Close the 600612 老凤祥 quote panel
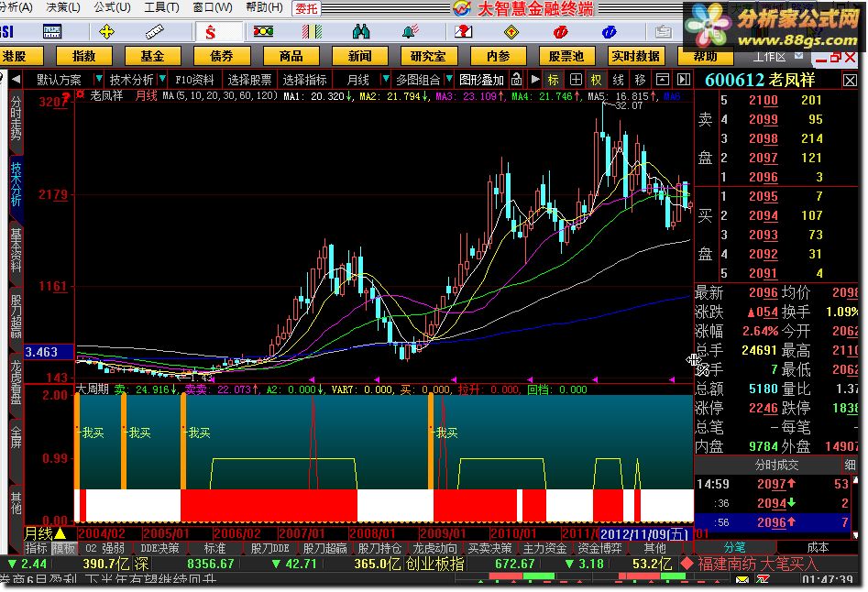The image size is (868, 592). pyautogui.click(x=850, y=81)
